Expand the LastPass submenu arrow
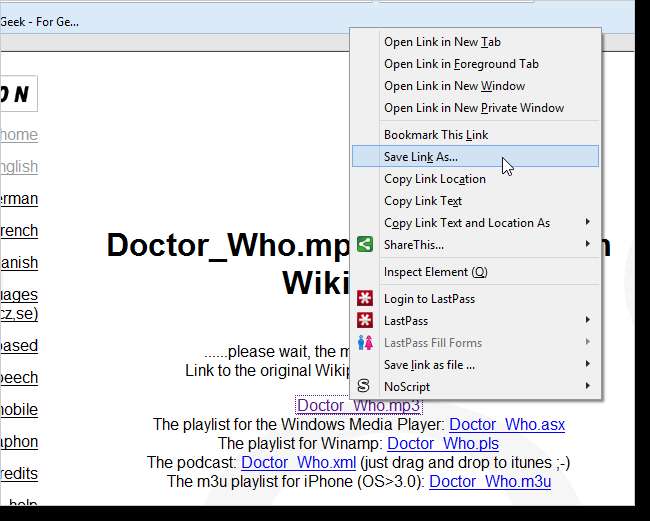 tap(587, 320)
